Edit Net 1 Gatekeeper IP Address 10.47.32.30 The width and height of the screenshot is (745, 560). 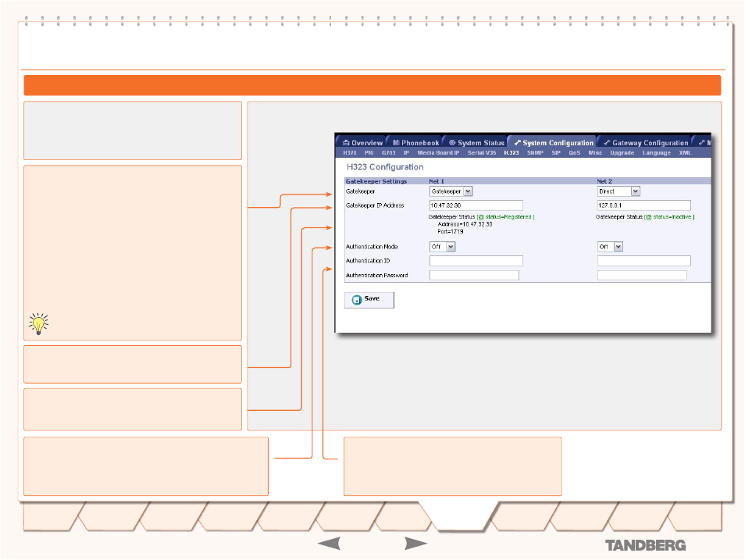[x=476, y=205]
